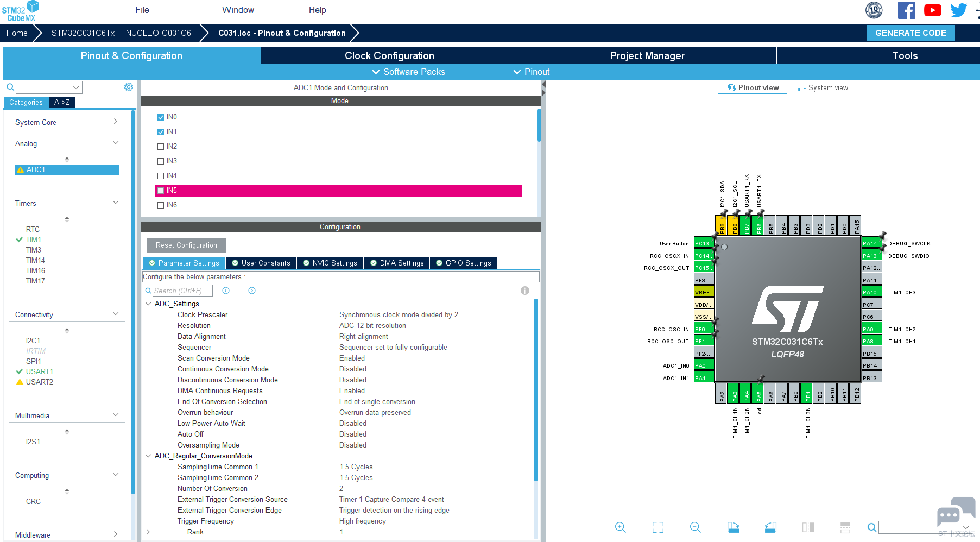Go to previous parameter search result
This screenshot has height=542, width=980.
(226, 291)
